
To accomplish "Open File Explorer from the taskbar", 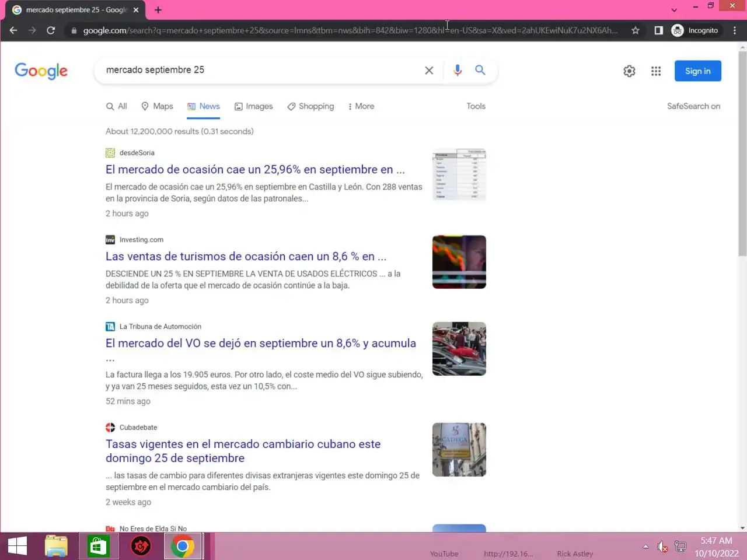I will 56,546.
